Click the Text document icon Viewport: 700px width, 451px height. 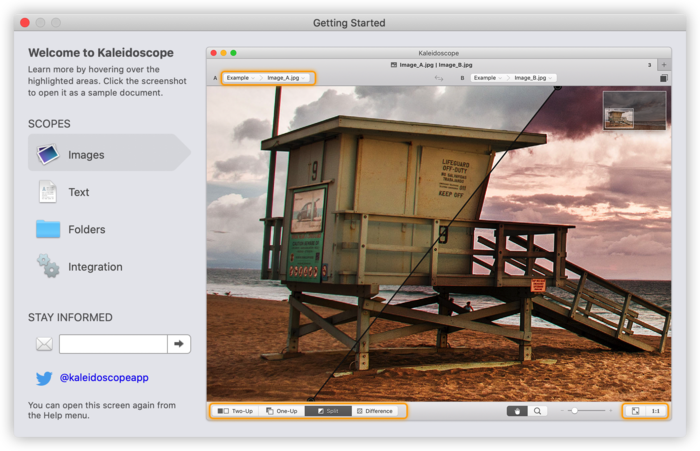pyautogui.click(x=48, y=192)
